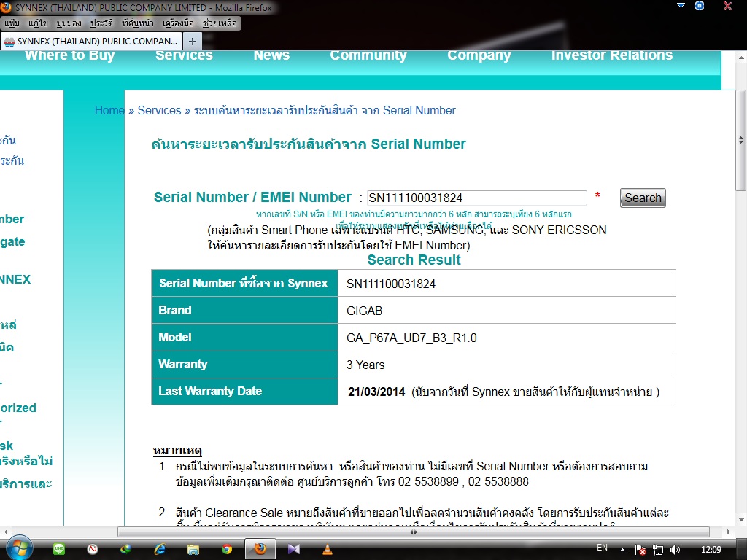Open the ประวัติ (History) menu

click(101, 23)
